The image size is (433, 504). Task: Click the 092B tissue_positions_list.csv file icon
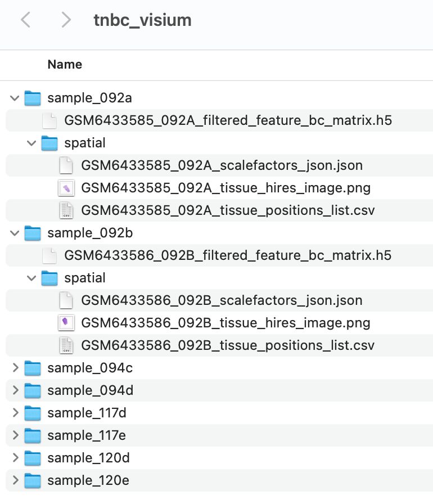(66, 345)
